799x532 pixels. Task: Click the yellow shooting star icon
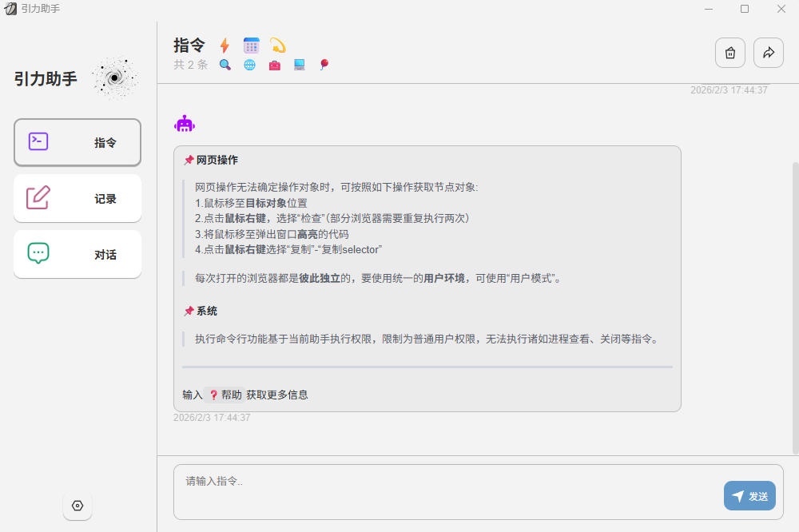point(278,46)
